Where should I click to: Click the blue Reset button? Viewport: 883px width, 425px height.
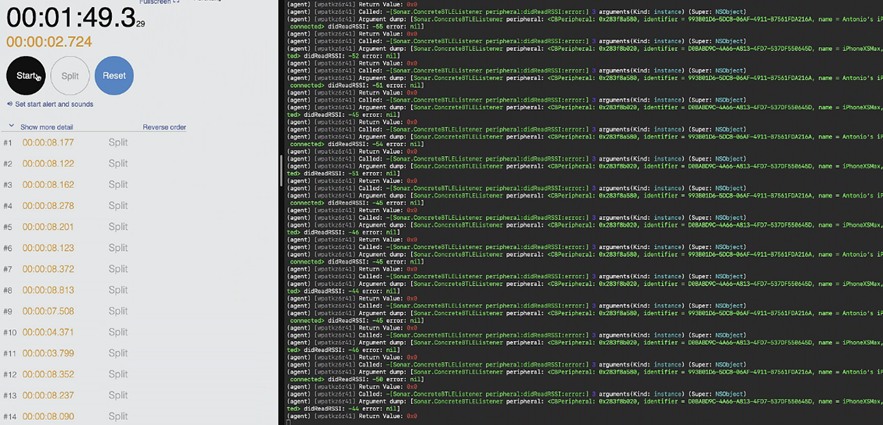coord(114,75)
